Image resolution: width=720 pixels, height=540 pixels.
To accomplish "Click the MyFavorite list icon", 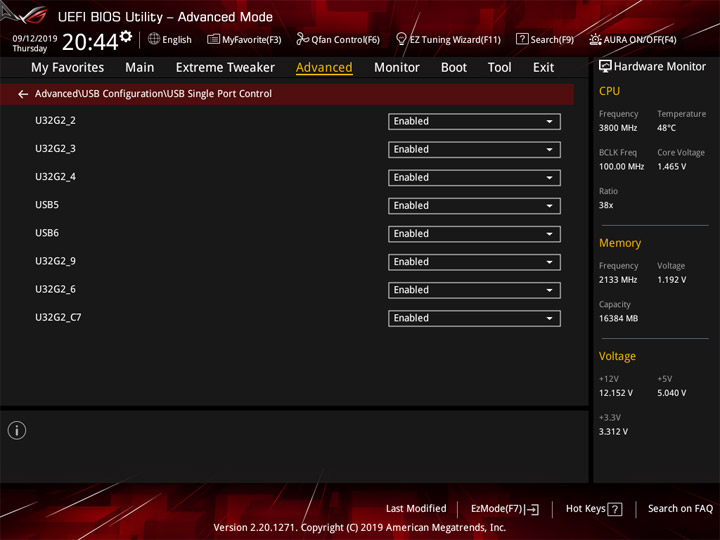I will coord(213,39).
